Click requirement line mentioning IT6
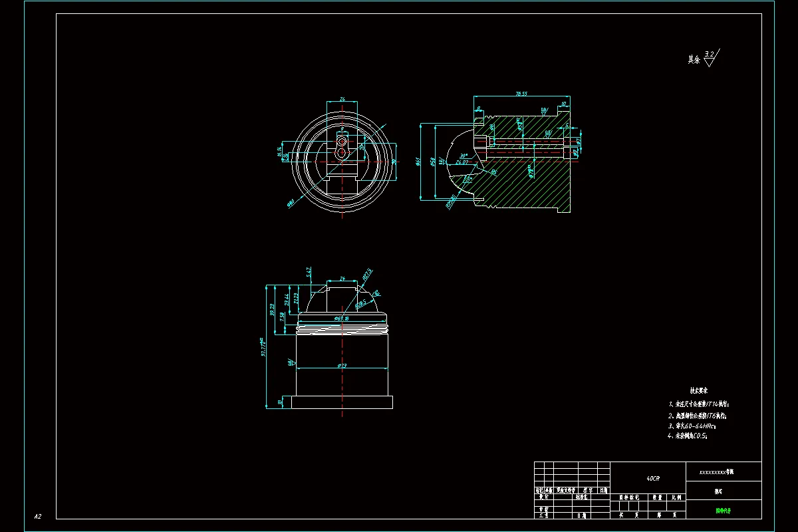Image resolution: width=798 pixels, height=532 pixels. (x=698, y=415)
